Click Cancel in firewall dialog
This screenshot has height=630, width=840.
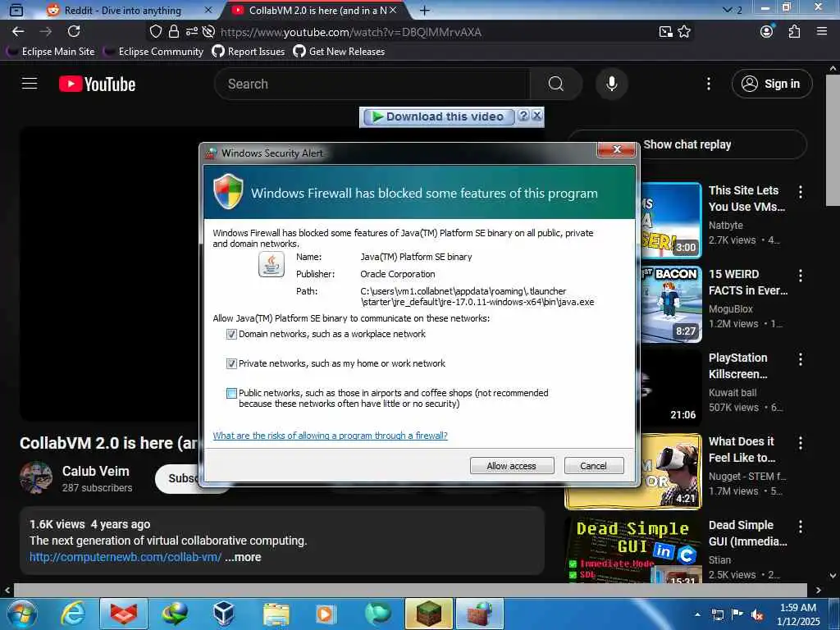click(594, 466)
